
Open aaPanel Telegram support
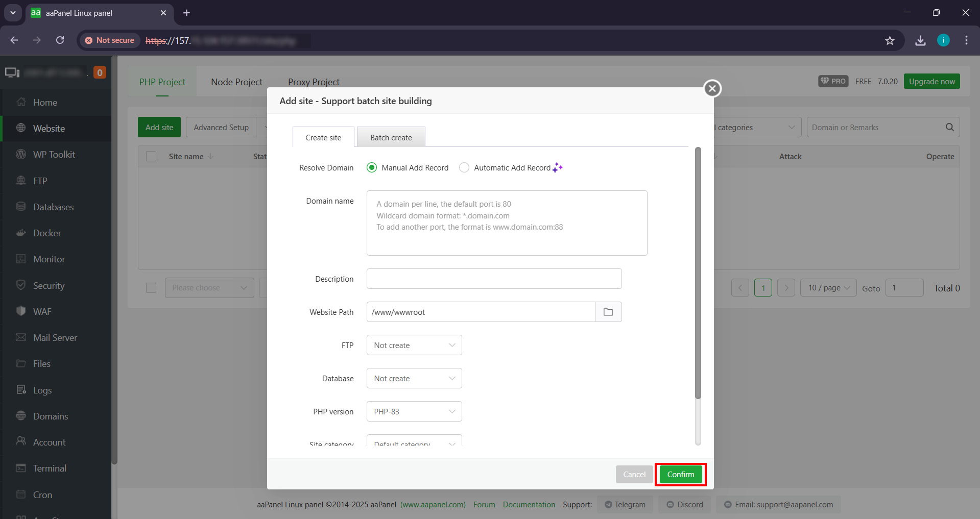[x=625, y=504]
